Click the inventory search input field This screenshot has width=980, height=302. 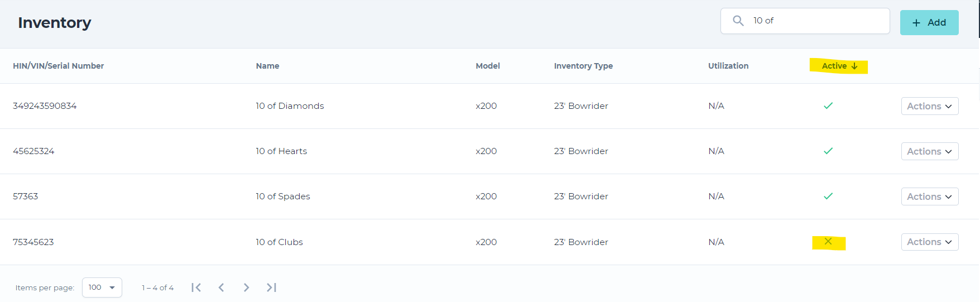click(815, 21)
